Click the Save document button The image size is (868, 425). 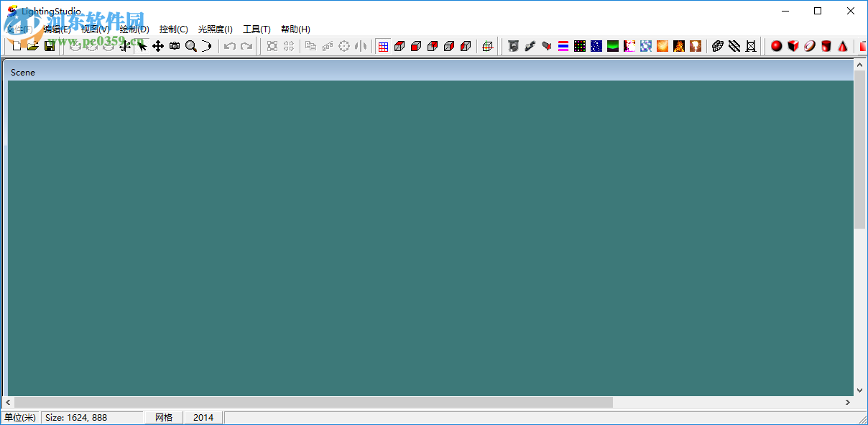pos(50,45)
